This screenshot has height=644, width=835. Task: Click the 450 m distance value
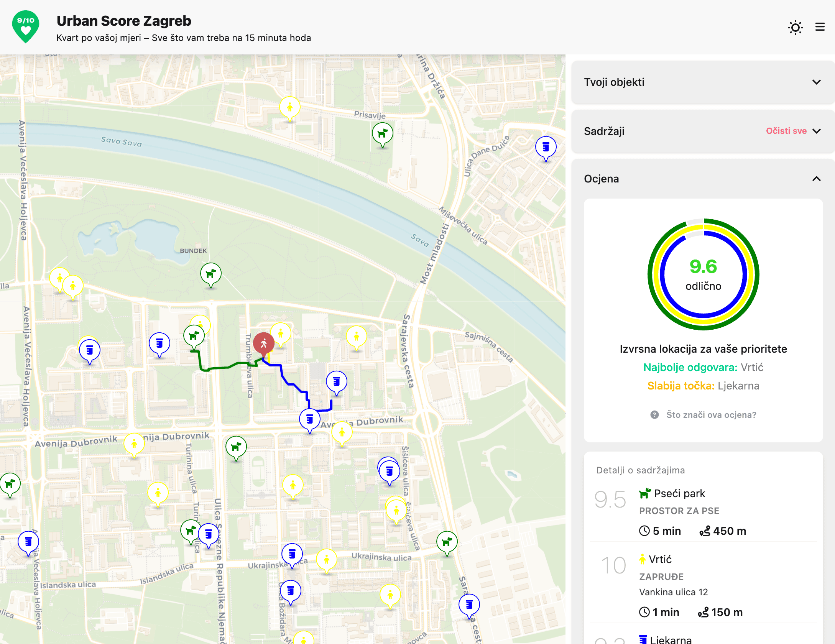[729, 531]
